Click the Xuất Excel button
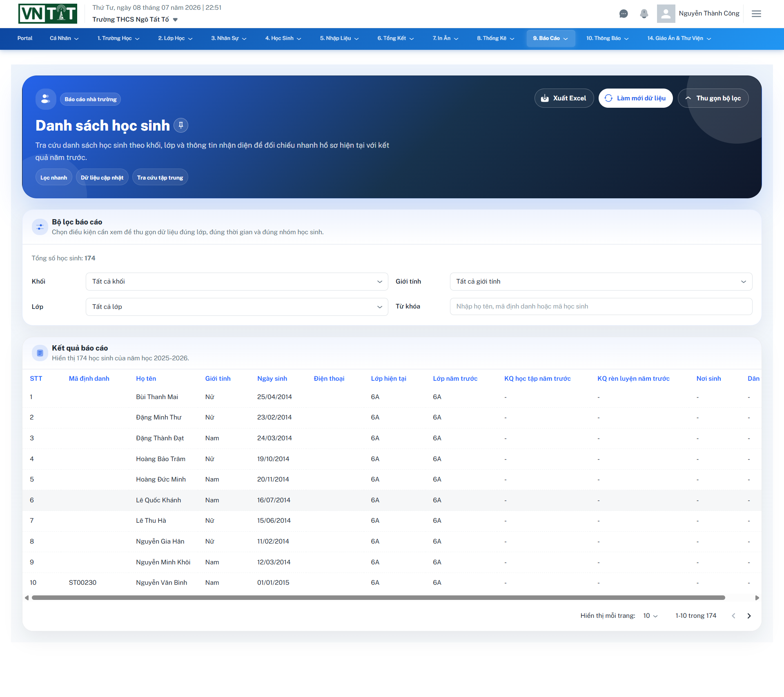The image size is (784, 697). point(564,98)
